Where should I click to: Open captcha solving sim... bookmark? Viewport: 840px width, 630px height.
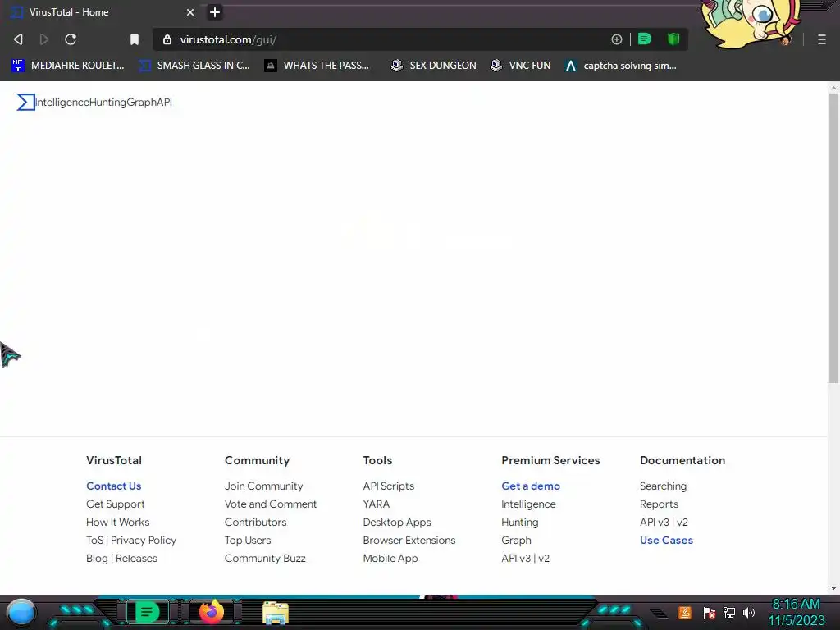tap(621, 66)
